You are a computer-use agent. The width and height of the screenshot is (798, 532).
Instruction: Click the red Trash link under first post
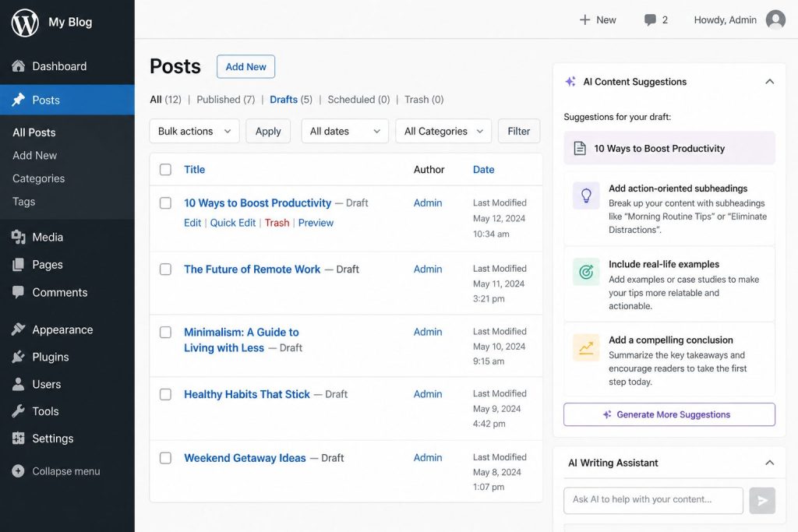tap(277, 223)
